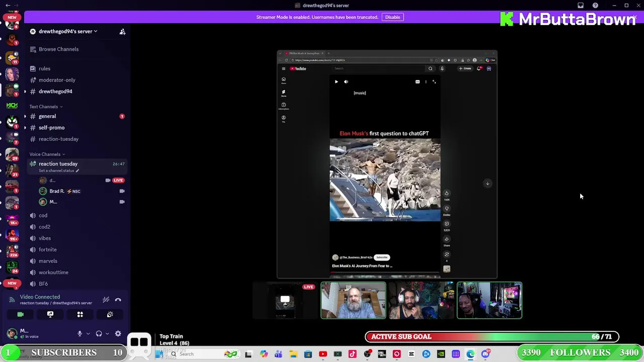Screen dimensions: 644x362
Task: Open the soundboard in voice panel
Action: [x=110, y=314]
